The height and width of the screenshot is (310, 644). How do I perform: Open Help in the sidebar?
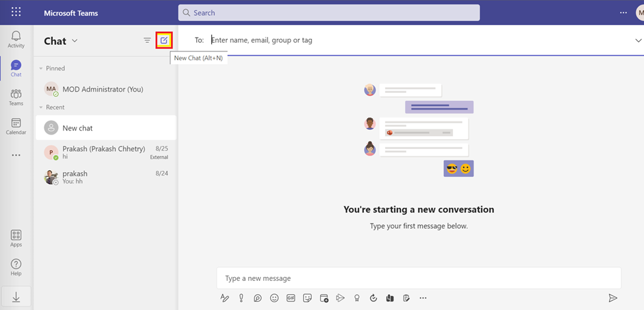[x=16, y=267]
